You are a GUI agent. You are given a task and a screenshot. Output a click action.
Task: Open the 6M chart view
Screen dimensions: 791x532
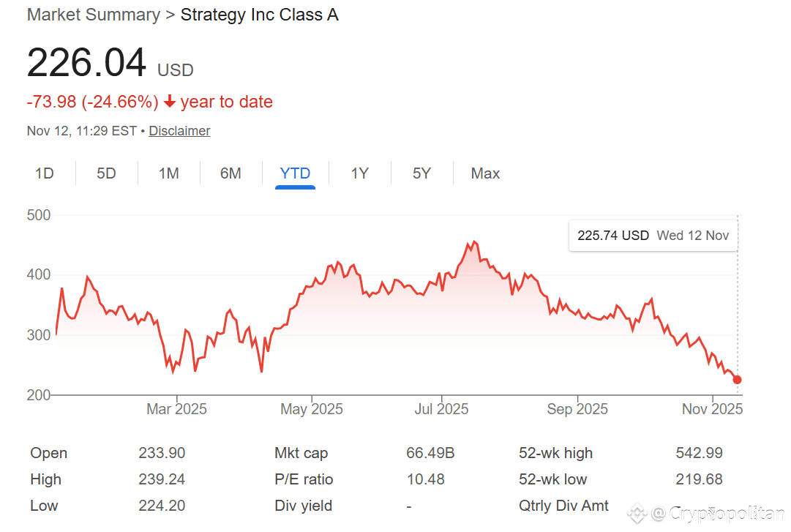[230, 173]
